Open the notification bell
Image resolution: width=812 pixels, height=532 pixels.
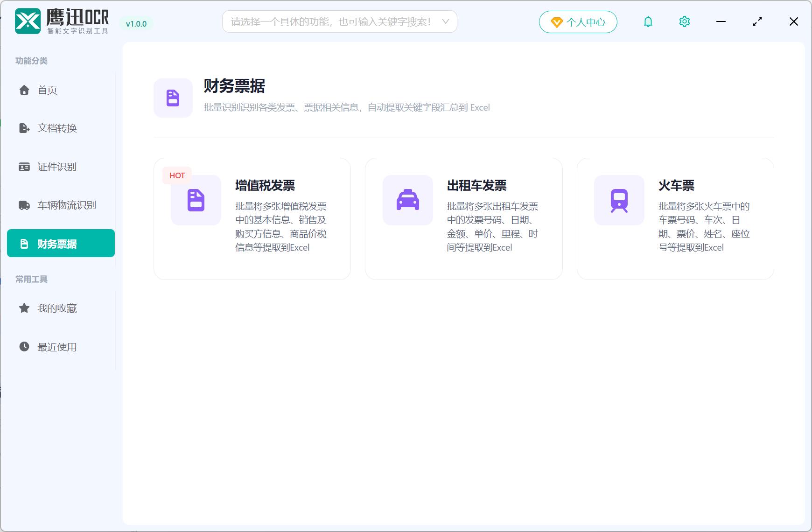tap(648, 21)
